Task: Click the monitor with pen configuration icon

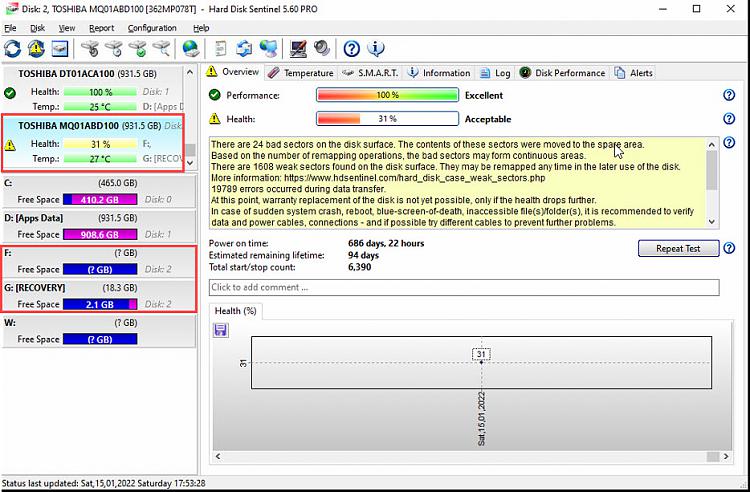Action: click(298, 48)
